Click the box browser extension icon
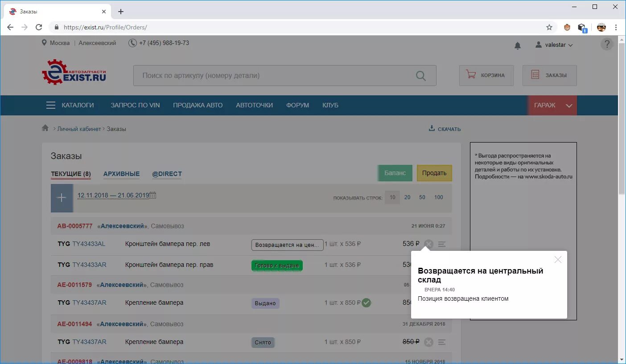The width and height of the screenshot is (626, 364). (582, 28)
